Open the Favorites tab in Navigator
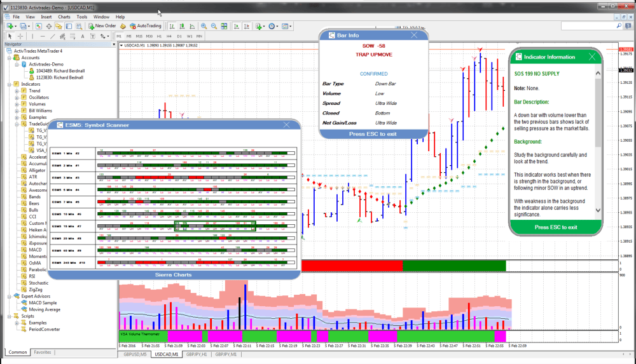The height and width of the screenshot is (364, 636). pyautogui.click(x=43, y=352)
